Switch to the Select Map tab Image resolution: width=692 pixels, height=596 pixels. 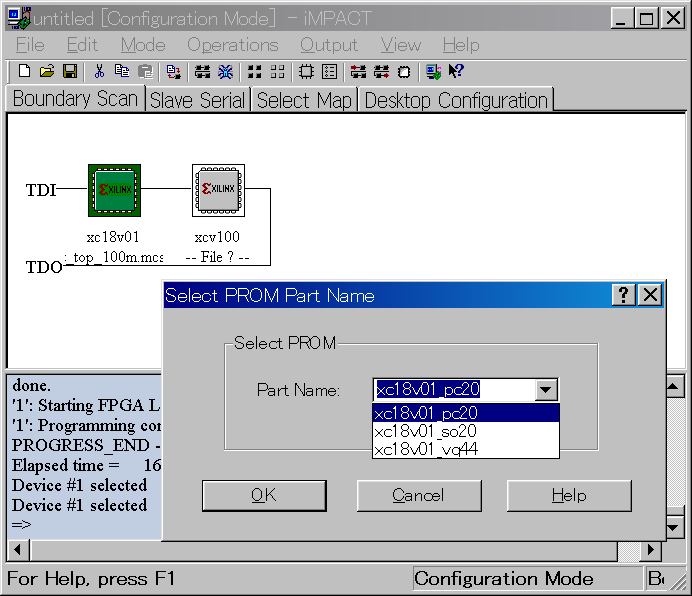pos(304,100)
